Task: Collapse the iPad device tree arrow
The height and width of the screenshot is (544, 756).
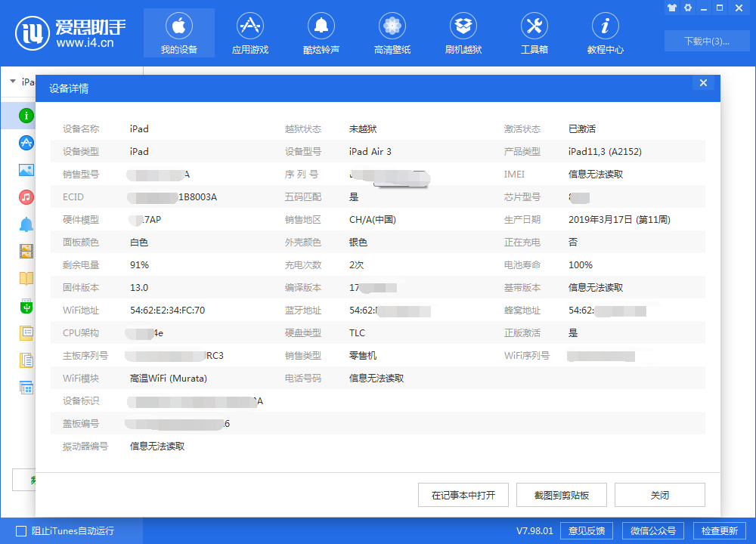Action: [13, 82]
